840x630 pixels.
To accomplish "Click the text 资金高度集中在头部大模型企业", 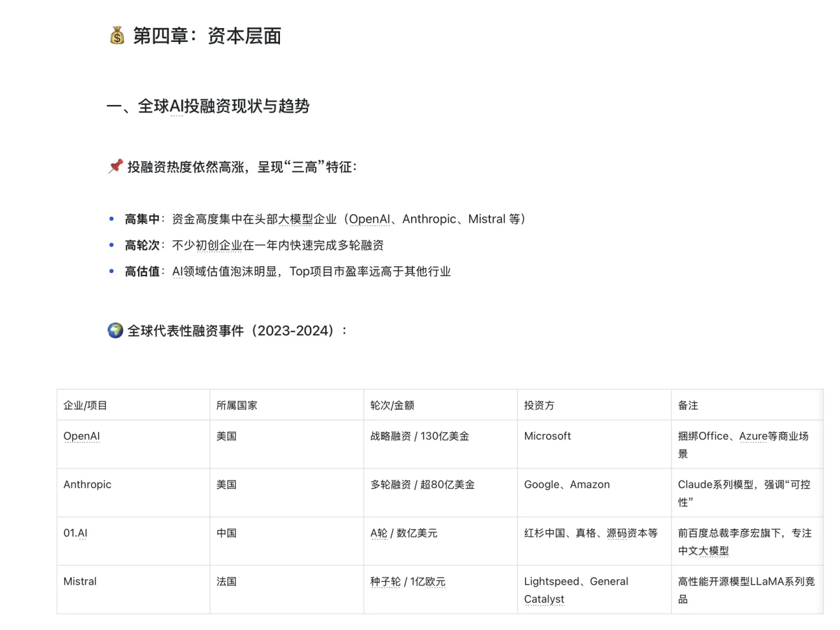I will 254,219.
